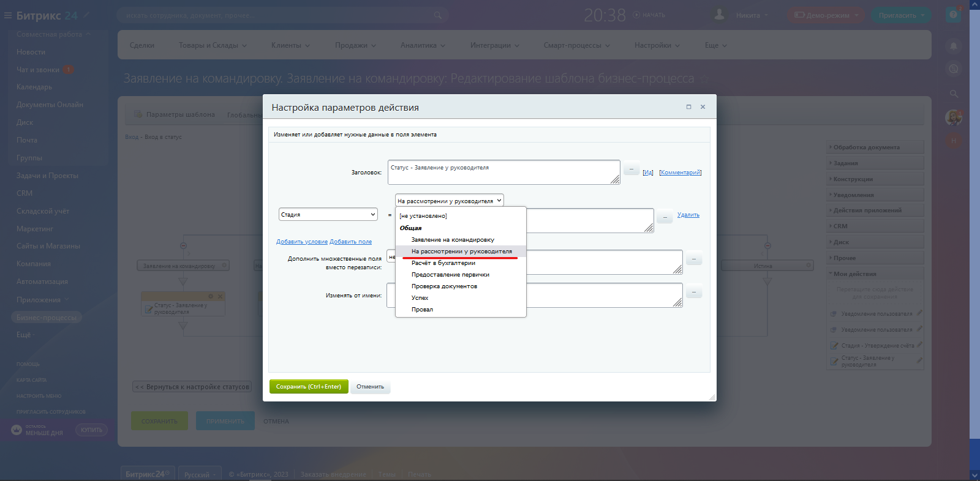
Task: Open the hamburger menu beside the Битрикс 24 logo
Action: tap(8, 15)
